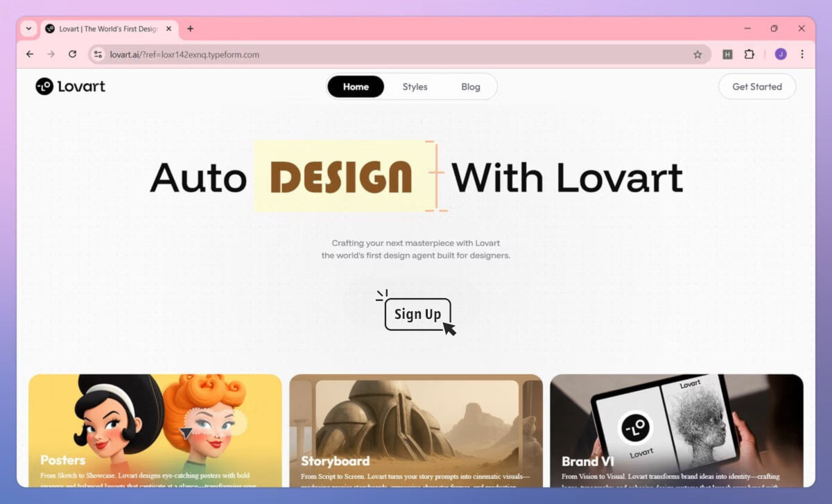Viewport: 832px width, 504px height.
Task: Open the Extensions puzzle icon
Action: coord(749,54)
